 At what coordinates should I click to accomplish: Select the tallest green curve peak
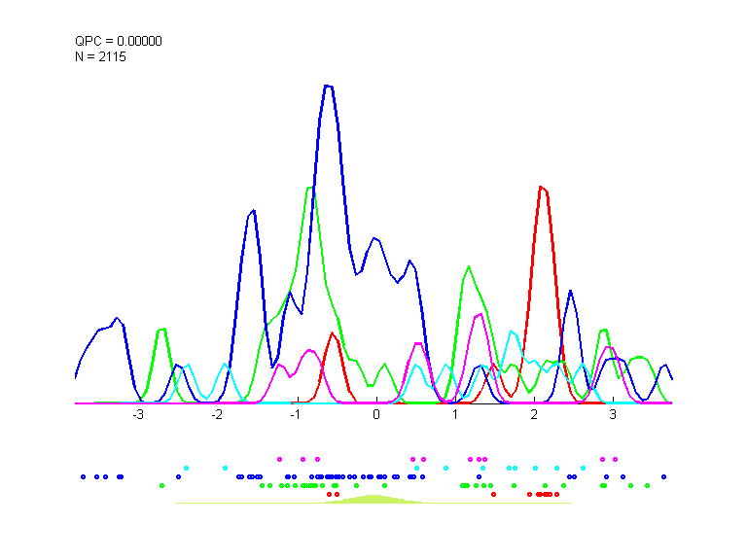(310, 188)
